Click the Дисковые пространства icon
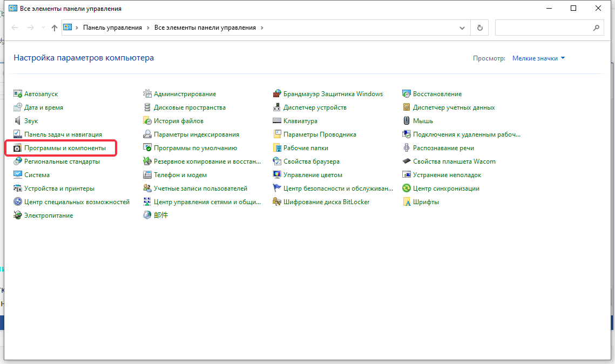This screenshot has height=364, width=615. pyautogui.click(x=147, y=107)
